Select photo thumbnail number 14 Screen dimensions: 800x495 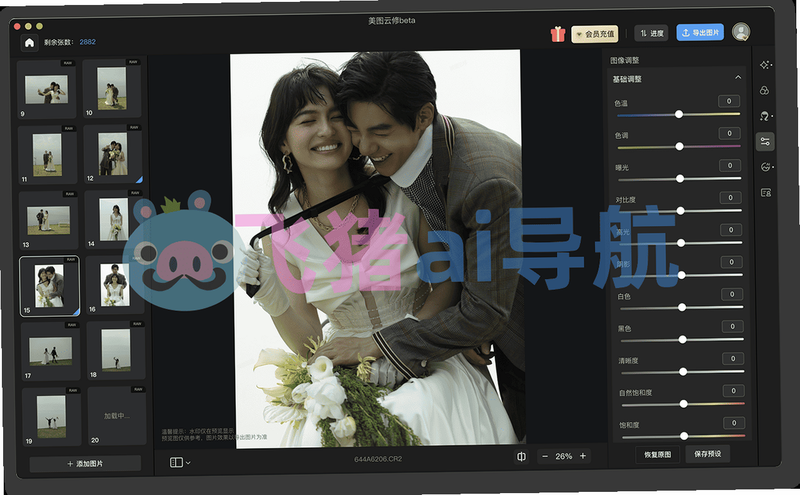point(114,219)
